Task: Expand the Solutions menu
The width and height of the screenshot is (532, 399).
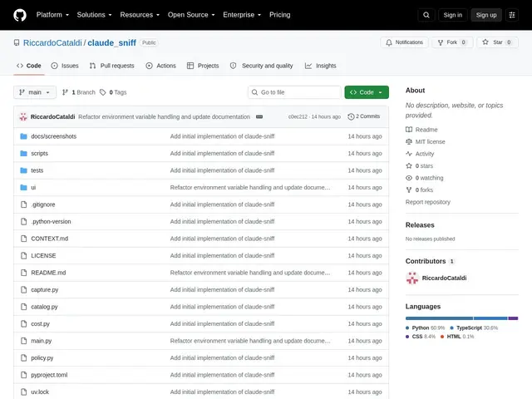Action: (94, 15)
